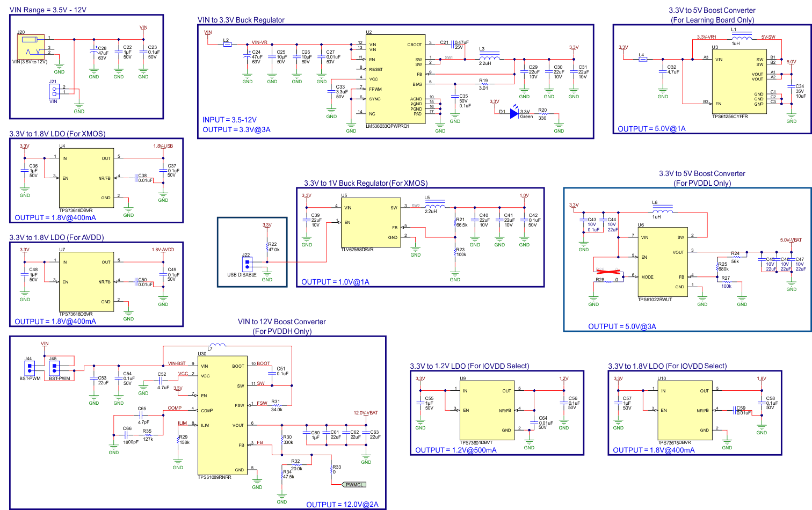Click the U10 LDO chip body
The height and width of the screenshot is (510, 812).
pos(685,410)
